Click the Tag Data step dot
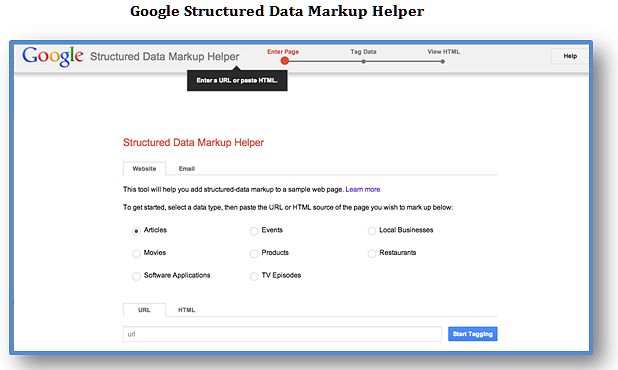 pyautogui.click(x=363, y=61)
